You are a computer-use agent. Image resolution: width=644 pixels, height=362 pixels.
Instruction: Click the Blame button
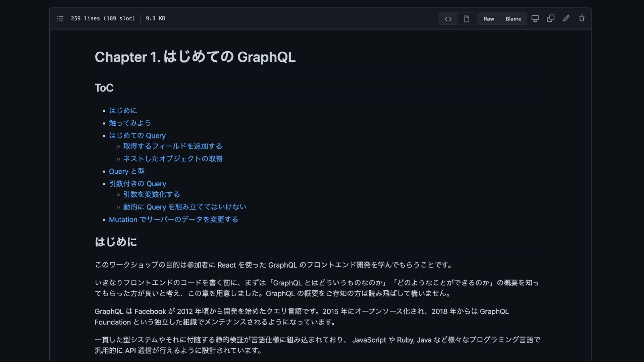[x=513, y=19]
